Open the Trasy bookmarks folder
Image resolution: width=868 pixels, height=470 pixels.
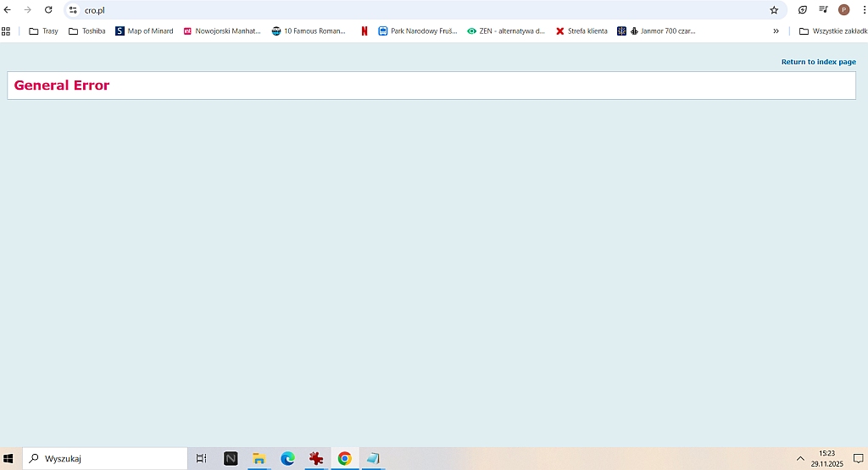point(43,31)
